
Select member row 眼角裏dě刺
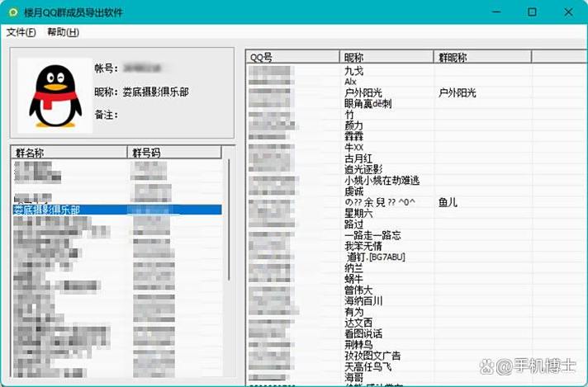pyautogui.click(x=367, y=103)
